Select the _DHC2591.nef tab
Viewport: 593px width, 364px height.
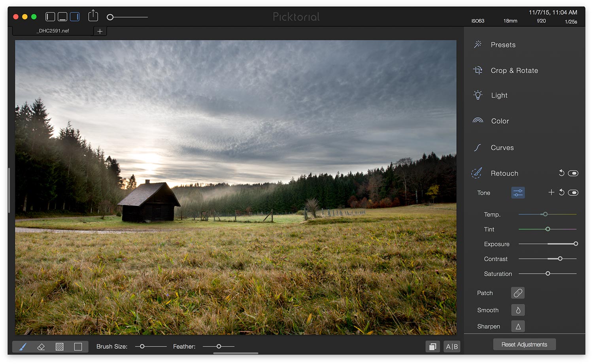point(53,31)
